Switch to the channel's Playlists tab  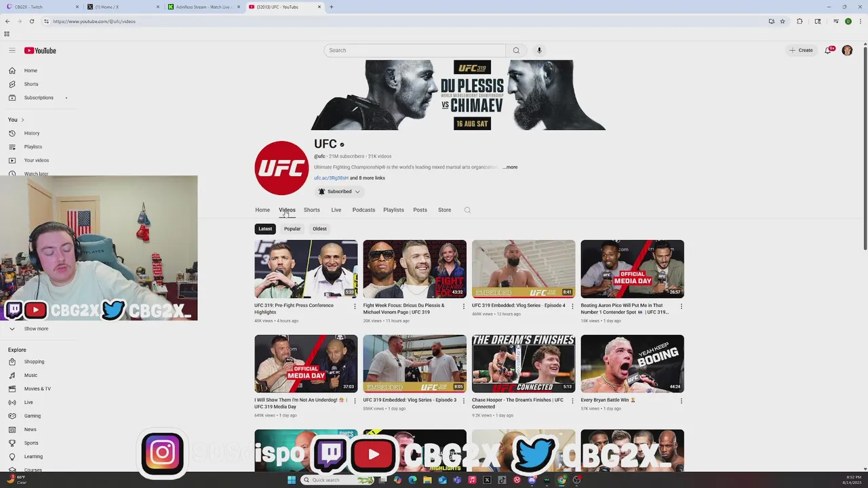pos(393,210)
